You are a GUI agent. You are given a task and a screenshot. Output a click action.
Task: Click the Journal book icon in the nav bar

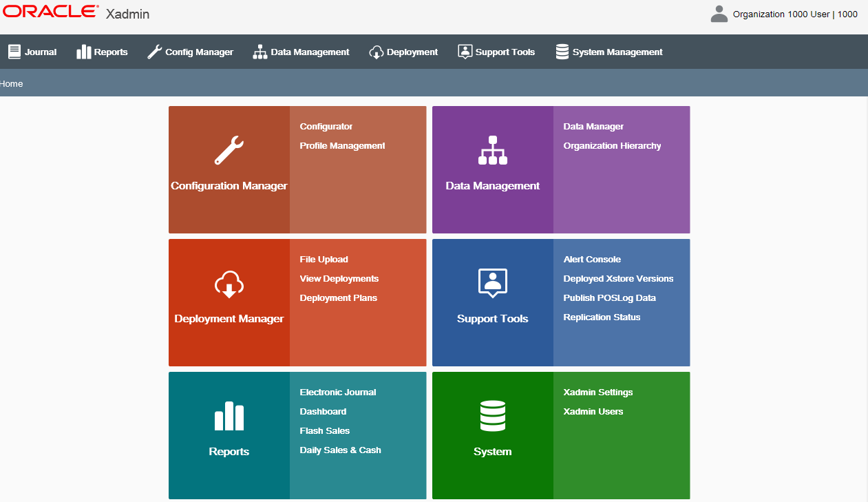(14, 52)
